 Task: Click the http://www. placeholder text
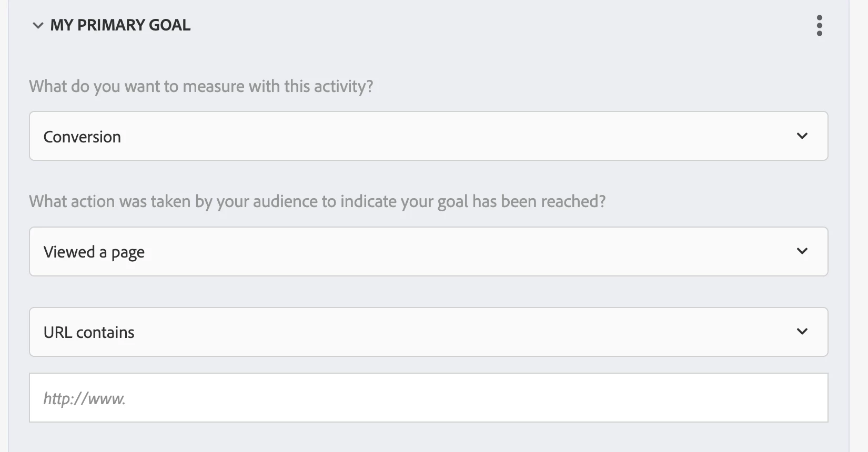(84, 399)
